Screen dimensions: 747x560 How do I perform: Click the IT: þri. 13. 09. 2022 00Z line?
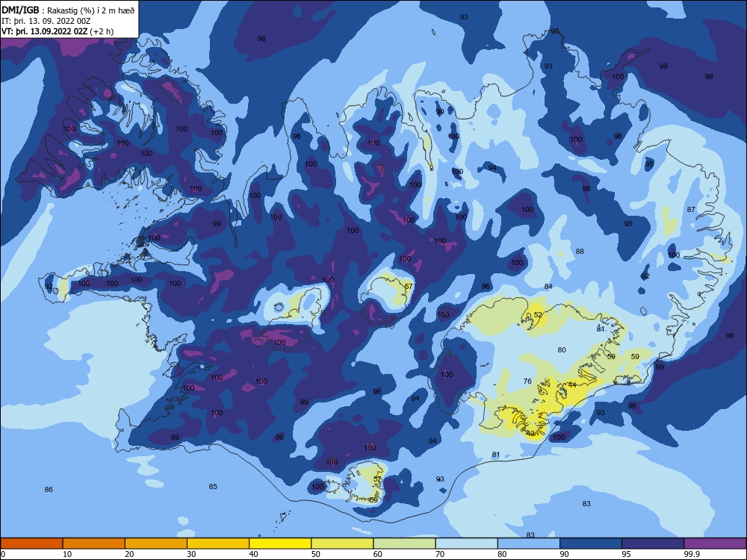click(46, 21)
